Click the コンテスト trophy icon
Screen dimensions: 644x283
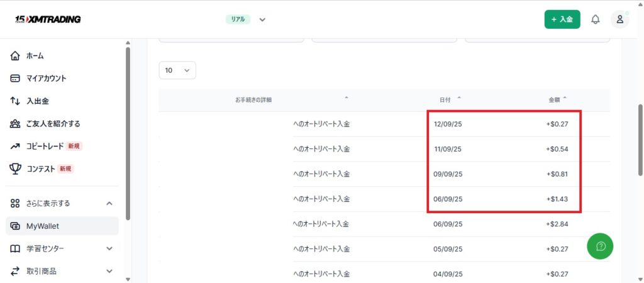coord(16,169)
